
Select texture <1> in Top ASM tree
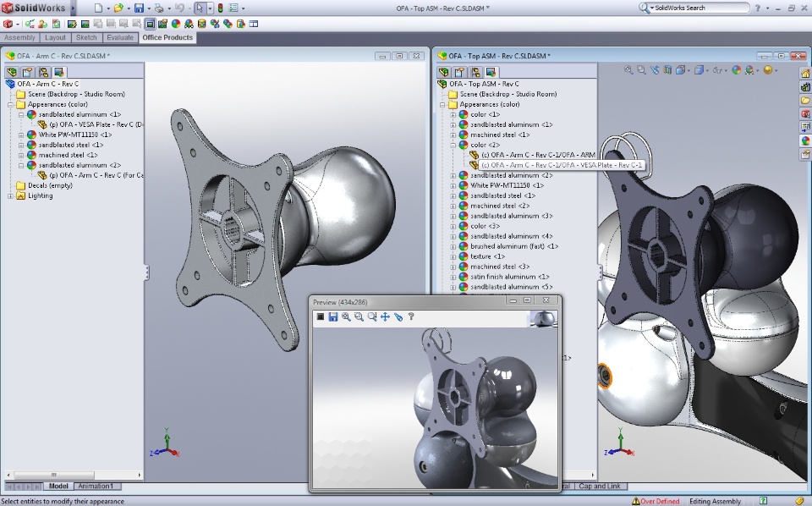[x=487, y=256]
